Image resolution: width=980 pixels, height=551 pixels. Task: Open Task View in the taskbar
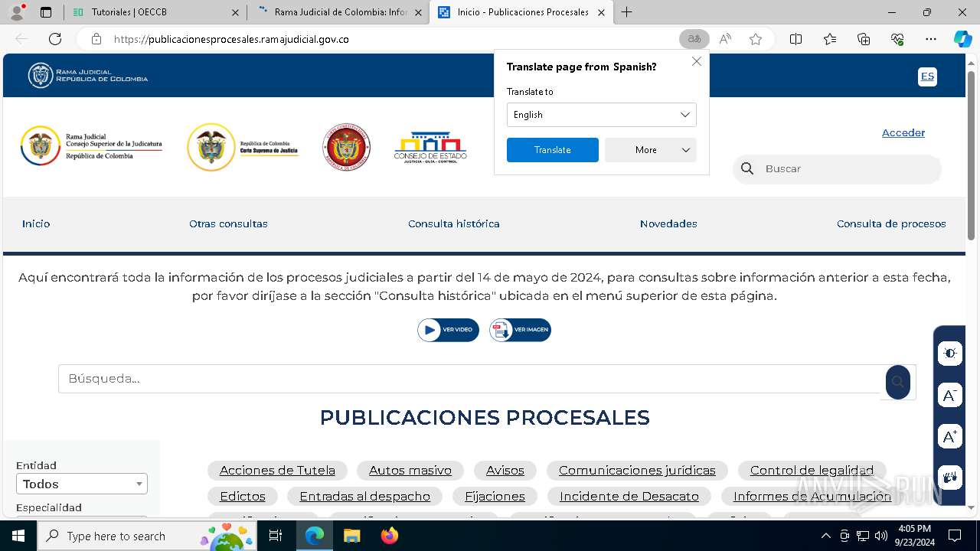[276, 536]
